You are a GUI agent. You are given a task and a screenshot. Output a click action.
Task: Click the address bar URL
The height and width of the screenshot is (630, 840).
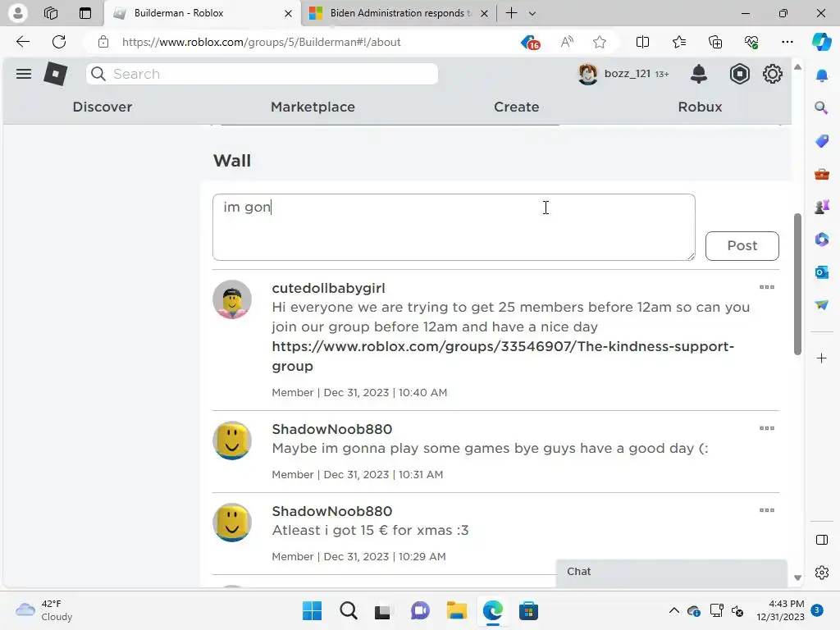click(x=261, y=42)
